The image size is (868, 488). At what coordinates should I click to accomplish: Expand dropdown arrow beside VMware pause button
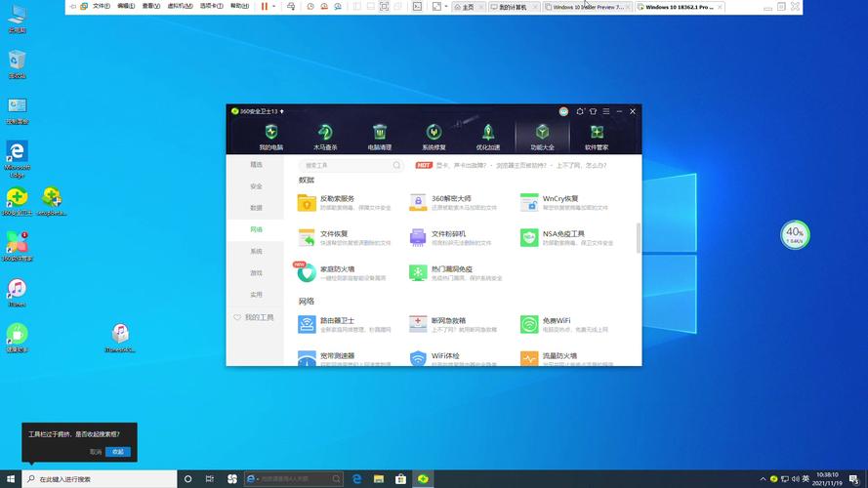tap(273, 7)
